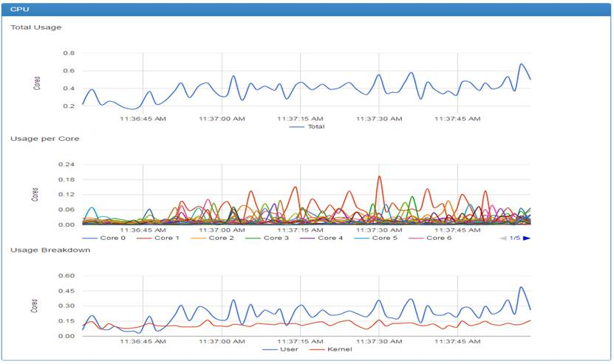
Task: Click 11:37:00 AM label in Total Usage chart
Action: 222,119
